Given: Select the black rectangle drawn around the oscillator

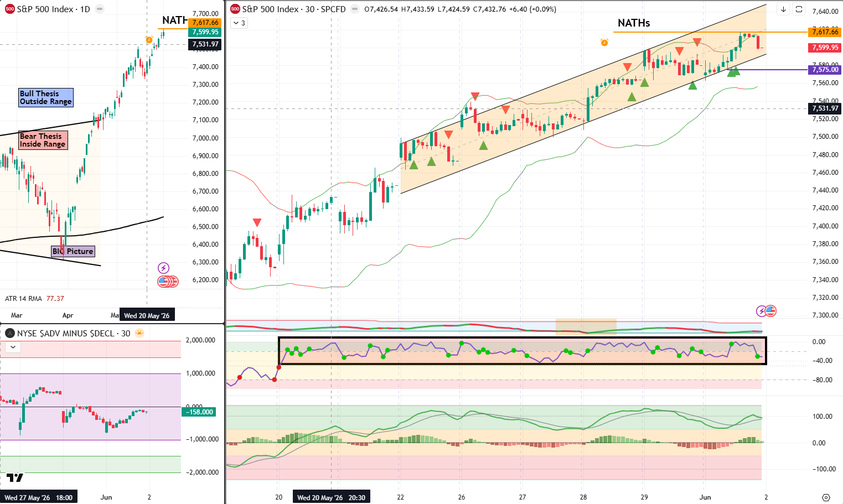Looking at the screenshot, I should click(523, 351).
